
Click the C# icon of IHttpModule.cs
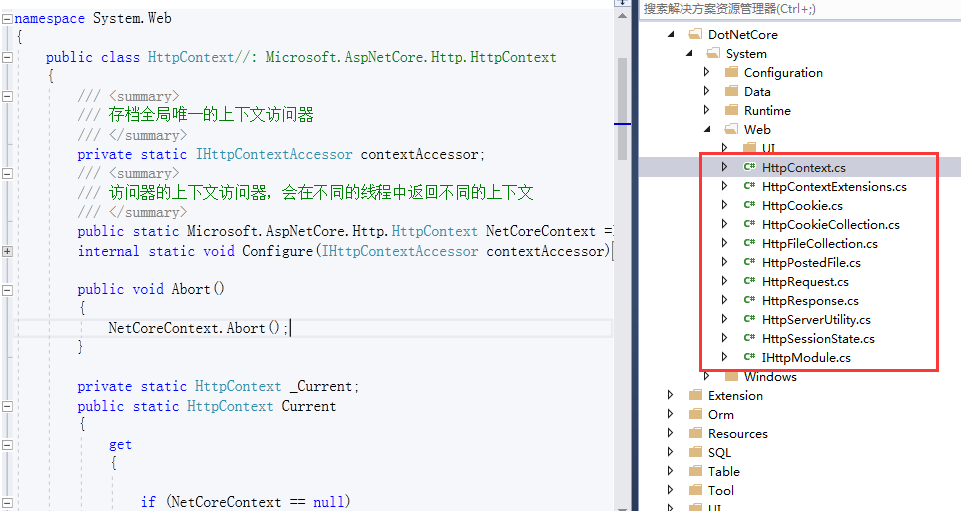pos(748,357)
